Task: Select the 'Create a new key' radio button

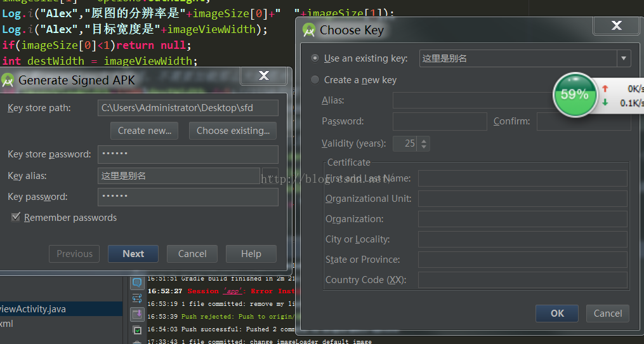Action: [x=315, y=80]
